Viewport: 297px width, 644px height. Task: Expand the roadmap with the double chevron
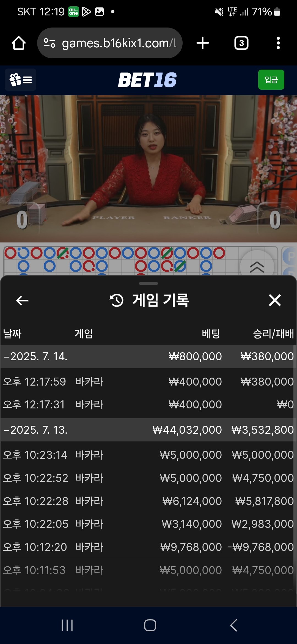coord(257,266)
